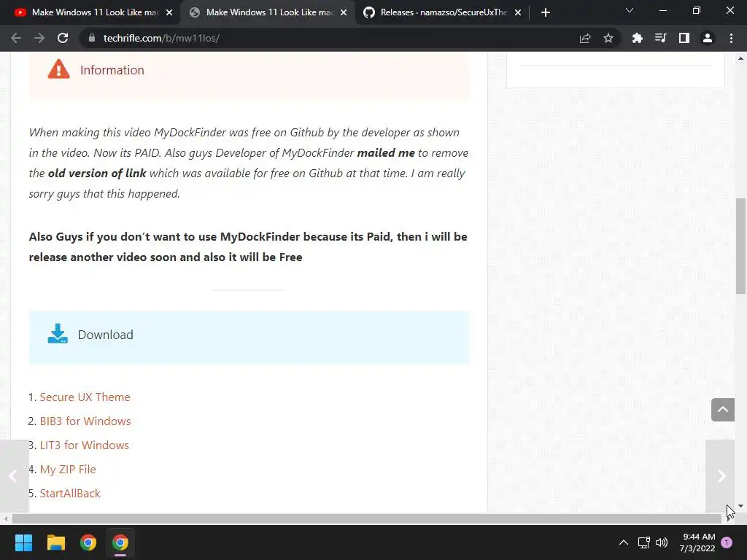747x560 pixels.
Task: Open the network tray icon
Action: 643,542
